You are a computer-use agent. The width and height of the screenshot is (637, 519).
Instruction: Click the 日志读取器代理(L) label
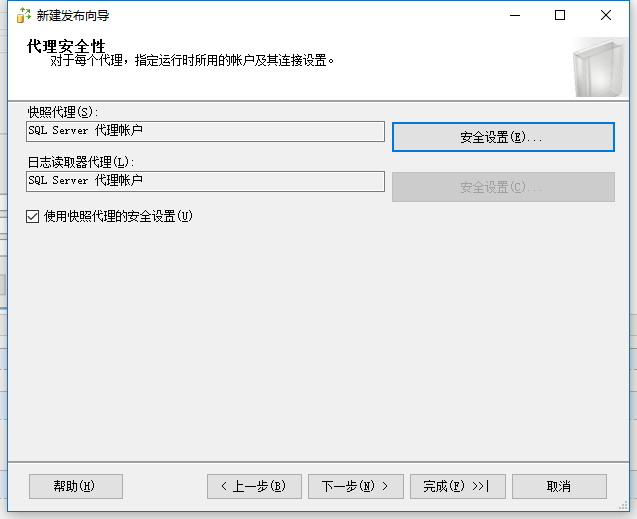[x=81, y=161]
